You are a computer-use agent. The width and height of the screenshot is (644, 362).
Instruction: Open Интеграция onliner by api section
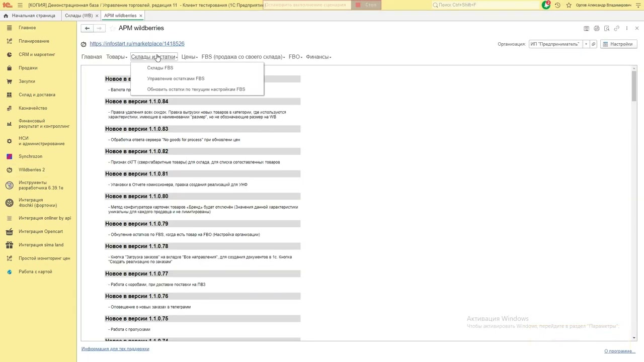tap(45, 218)
